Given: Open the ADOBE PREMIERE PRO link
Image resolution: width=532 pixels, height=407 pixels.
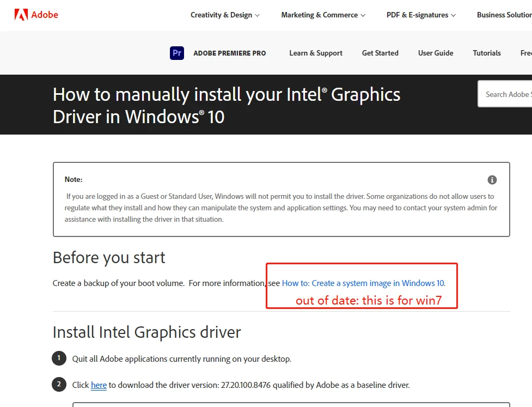Looking at the screenshot, I should coord(230,53).
